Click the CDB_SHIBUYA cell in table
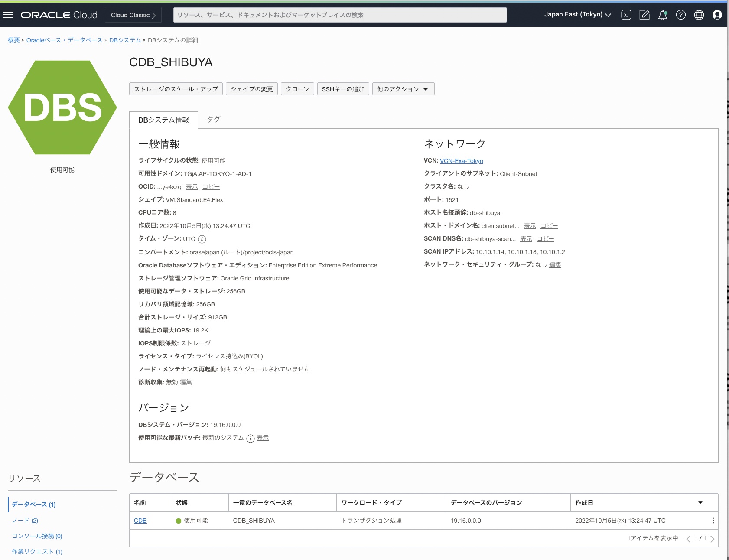 (x=254, y=521)
